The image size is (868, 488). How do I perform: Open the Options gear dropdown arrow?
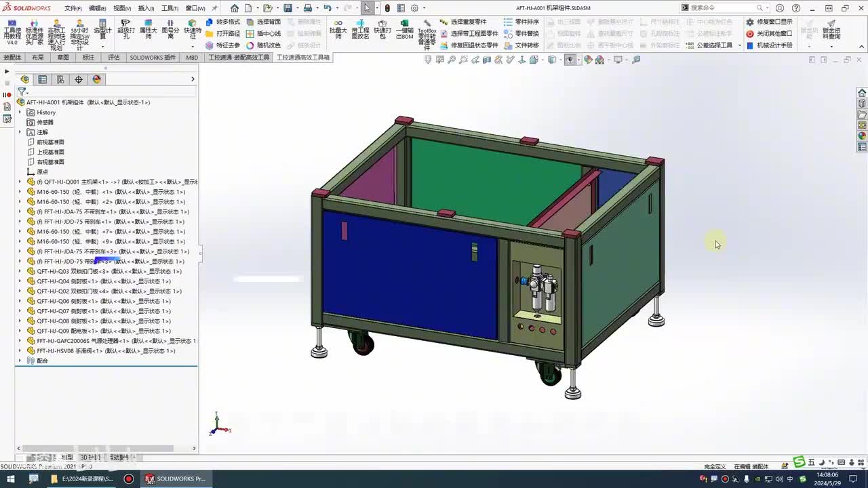point(425,8)
